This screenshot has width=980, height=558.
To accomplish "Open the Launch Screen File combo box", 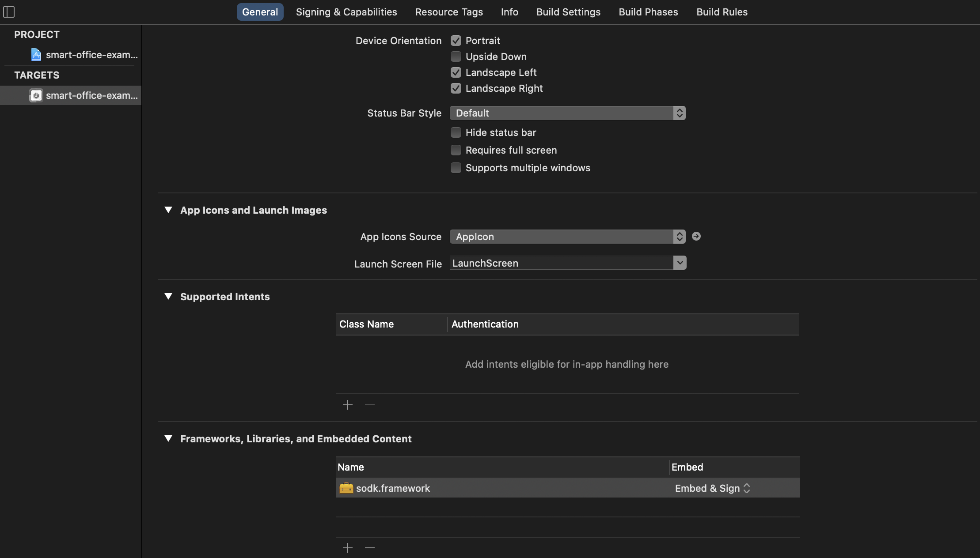I will click(680, 263).
